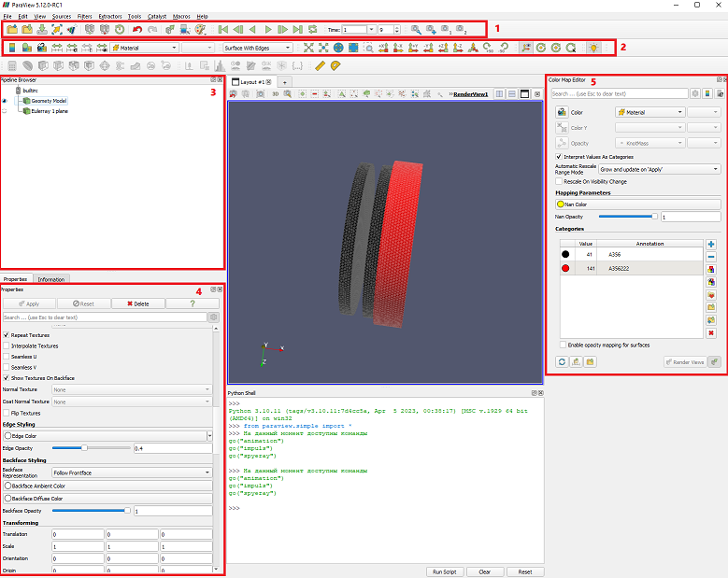
Task: Select the ruler measurement tool icon
Action: (x=320, y=66)
